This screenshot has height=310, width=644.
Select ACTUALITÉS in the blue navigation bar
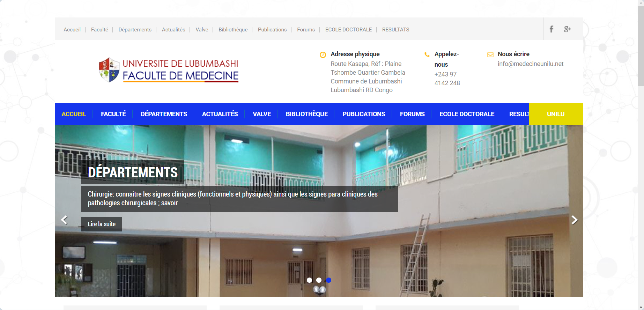[220, 114]
